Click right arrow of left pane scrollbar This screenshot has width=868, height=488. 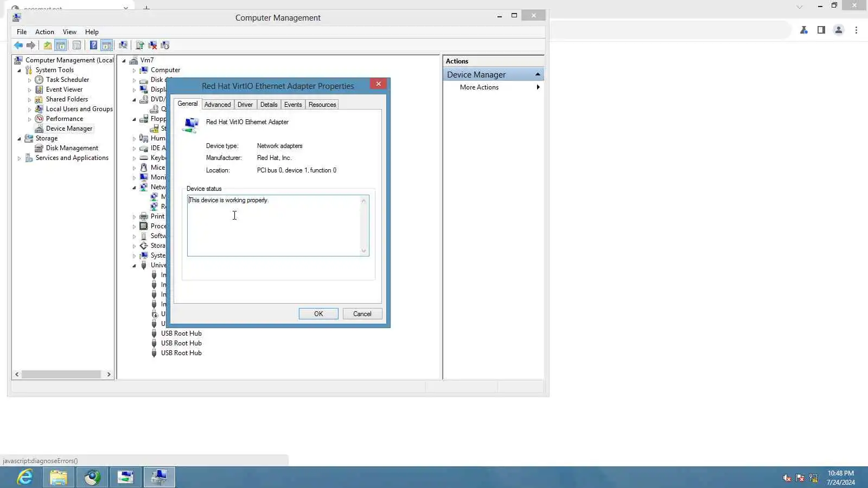(x=108, y=375)
